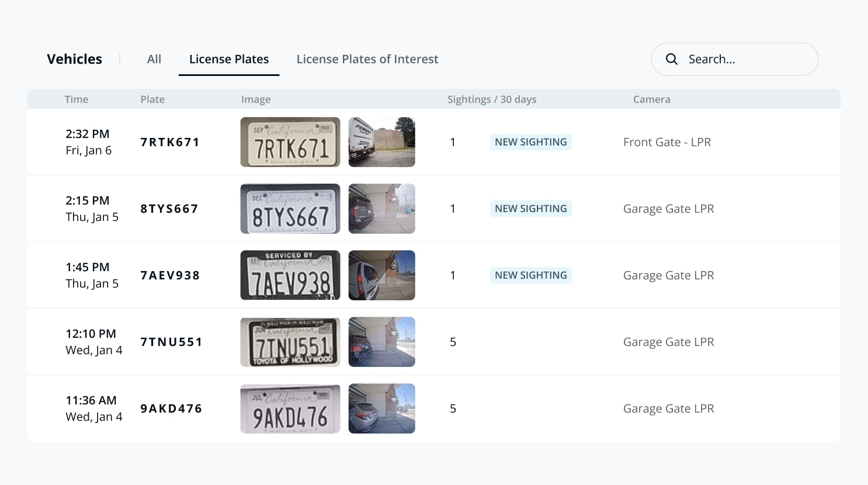Open the 7RTK671 truck scene thumbnail

click(x=382, y=142)
